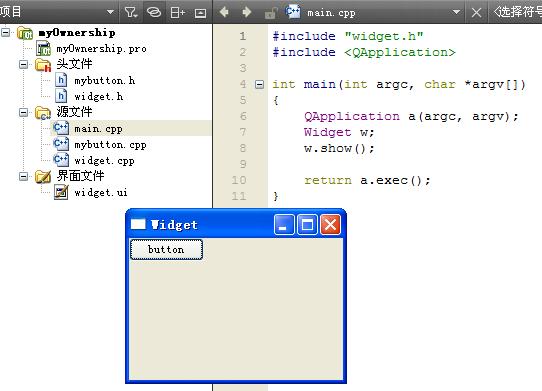Select the 源文件 folder row
The height and width of the screenshot is (391, 542).
click(74, 112)
